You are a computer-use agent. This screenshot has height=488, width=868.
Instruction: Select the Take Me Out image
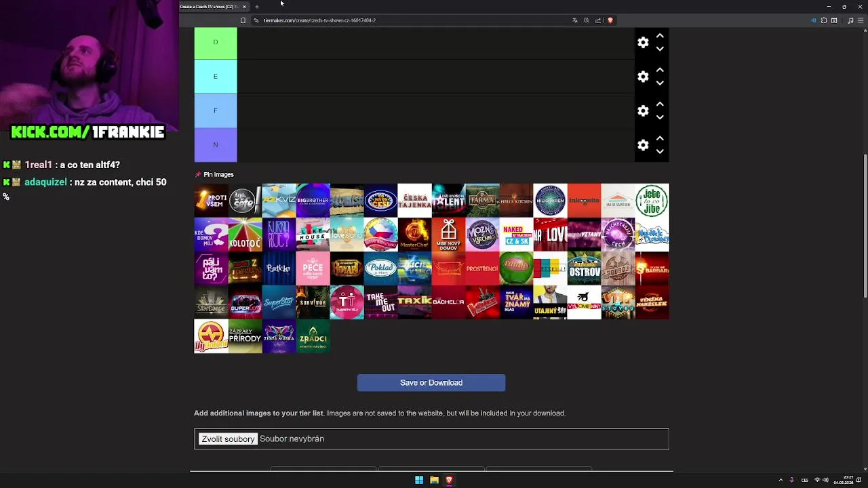pyautogui.click(x=380, y=302)
